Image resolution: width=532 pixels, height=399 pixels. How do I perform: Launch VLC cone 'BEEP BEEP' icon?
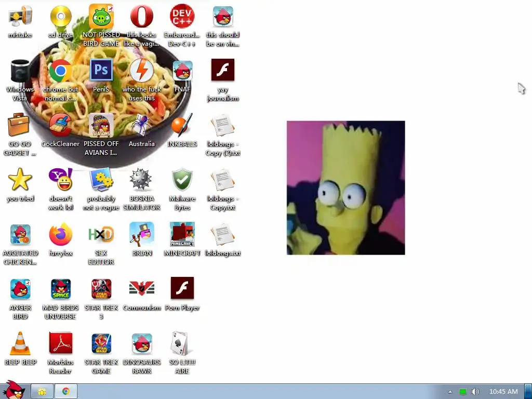click(x=20, y=343)
